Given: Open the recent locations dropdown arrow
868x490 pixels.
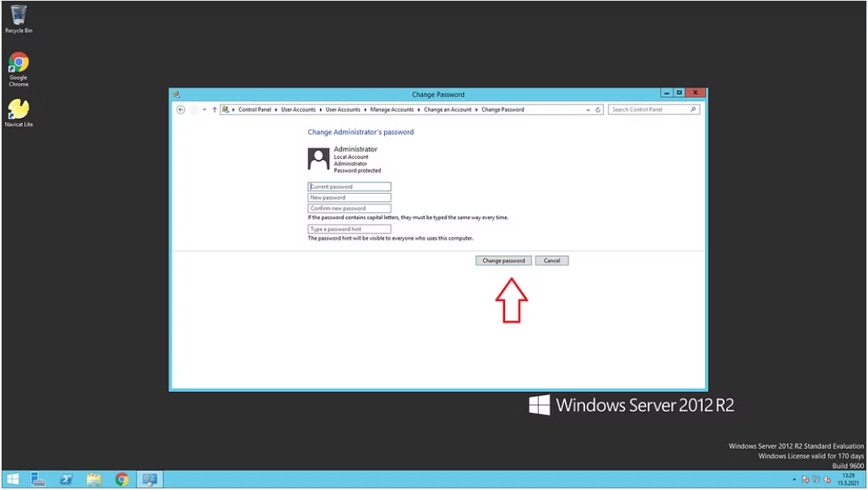Looking at the screenshot, I should (x=204, y=110).
